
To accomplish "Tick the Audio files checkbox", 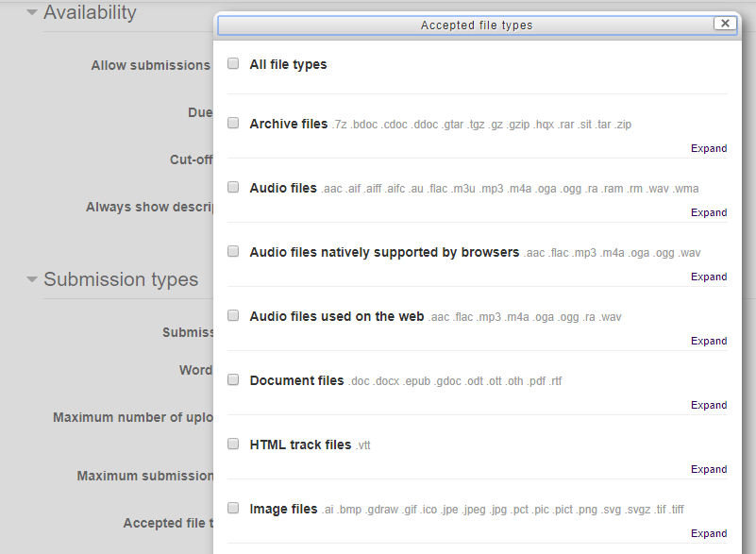I will (233, 187).
